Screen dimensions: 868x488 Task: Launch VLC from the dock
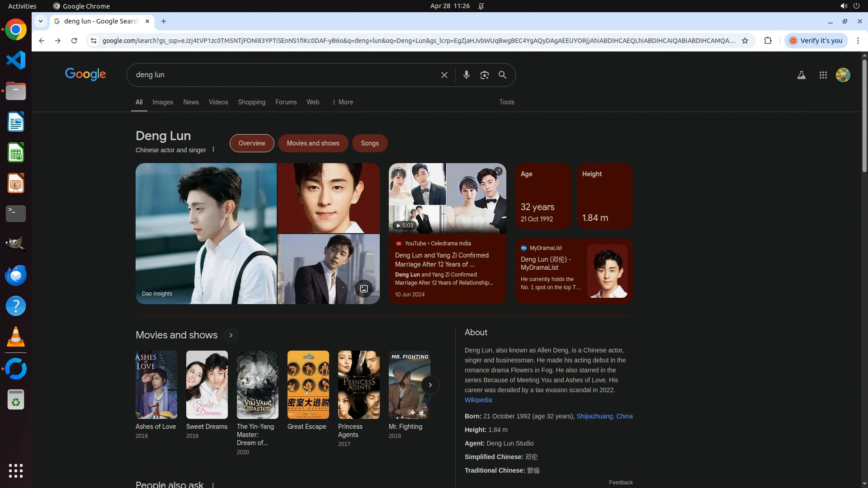[16, 337]
